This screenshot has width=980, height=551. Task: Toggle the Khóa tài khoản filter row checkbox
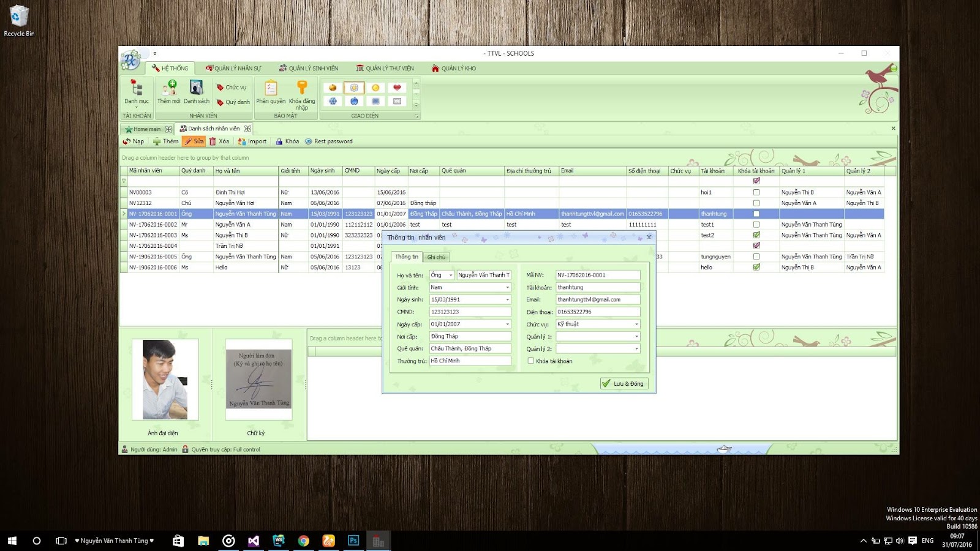(x=756, y=181)
